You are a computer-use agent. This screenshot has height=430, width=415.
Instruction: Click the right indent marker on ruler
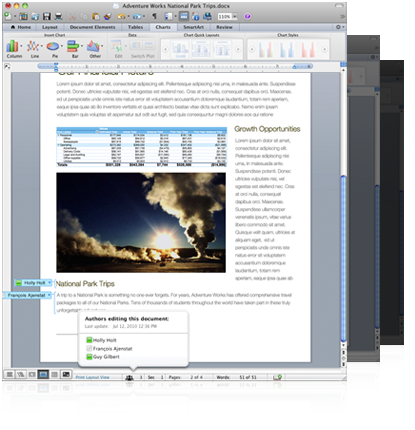294,67
